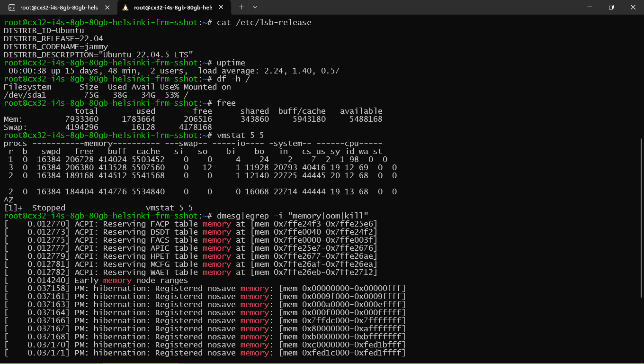The width and height of the screenshot is (644, 364).
Task: Click the '[1]+ Stopped' job status text
Action: point(35,208)
